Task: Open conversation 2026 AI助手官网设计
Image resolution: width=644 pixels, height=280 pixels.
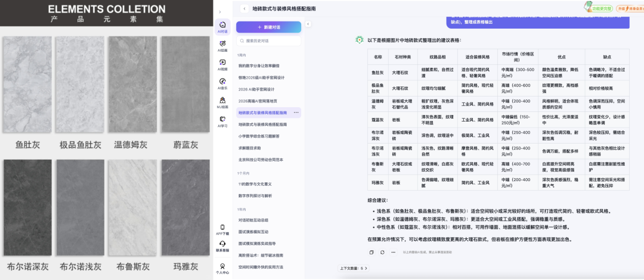Action: point(256,89)
